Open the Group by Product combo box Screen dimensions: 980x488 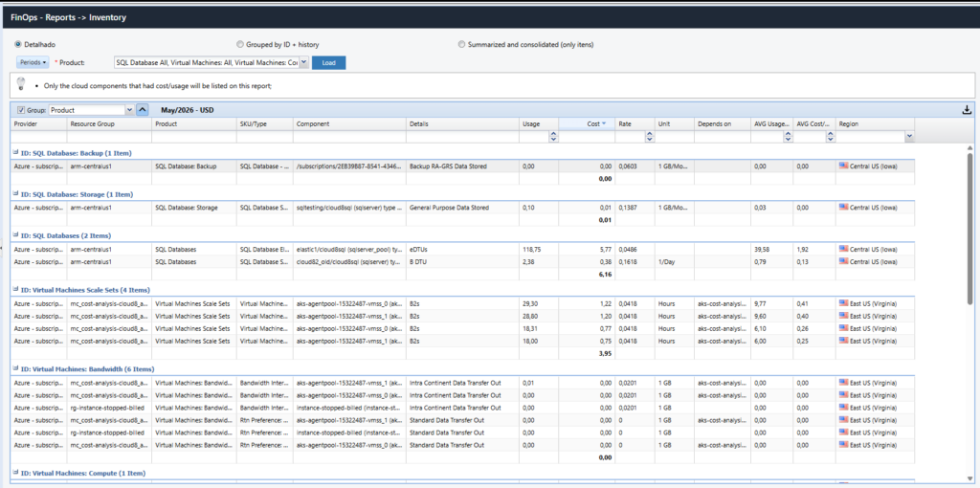[x=91, y=110]
